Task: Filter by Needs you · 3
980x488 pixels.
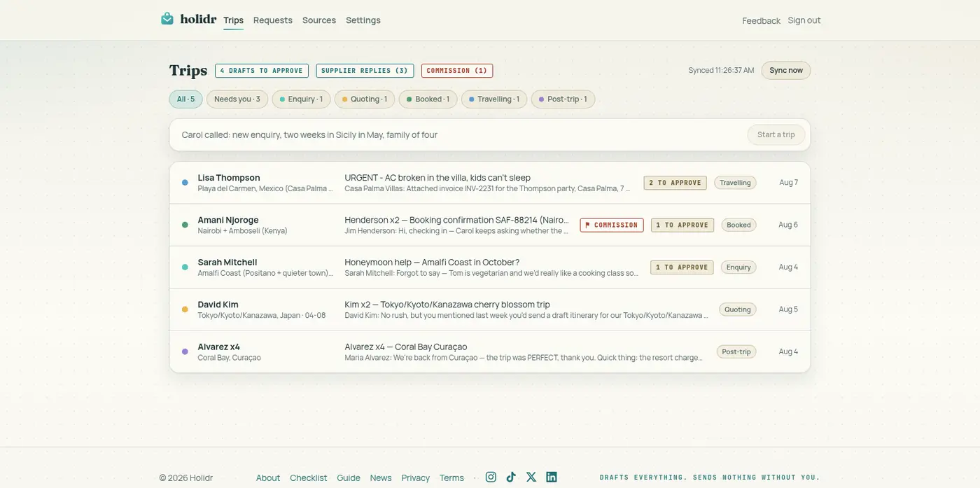Action: click(x=237, y=99)
